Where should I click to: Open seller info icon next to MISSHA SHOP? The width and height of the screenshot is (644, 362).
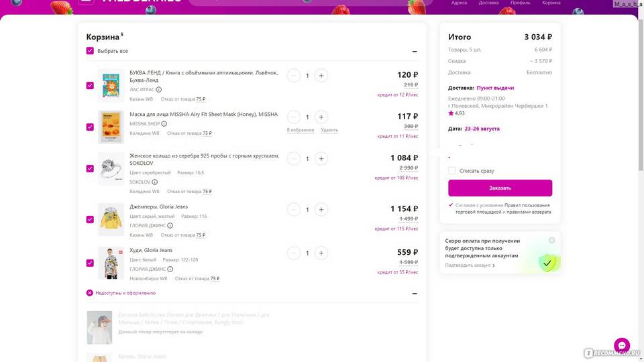click(x=164, y=124)
